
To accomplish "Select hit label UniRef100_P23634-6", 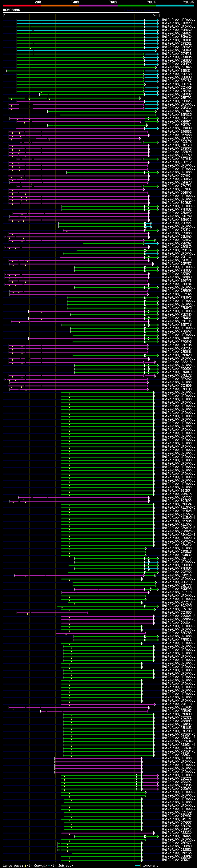I will (x=179, y=748).
